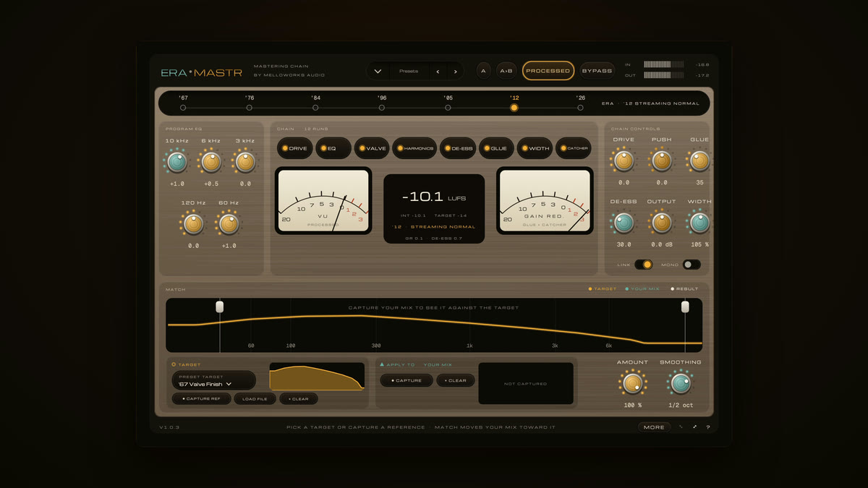Click the Smoothing knob

680,382
